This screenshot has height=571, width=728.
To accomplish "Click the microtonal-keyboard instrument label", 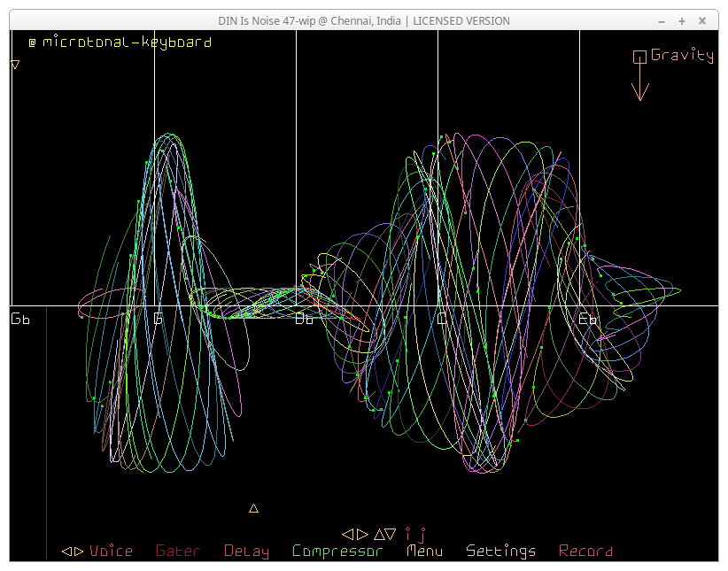I will click(127, 42).
